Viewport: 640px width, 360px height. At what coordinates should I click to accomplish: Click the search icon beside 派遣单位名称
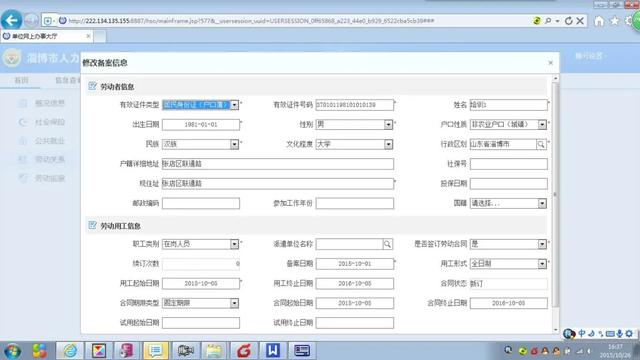pos(387,244)
